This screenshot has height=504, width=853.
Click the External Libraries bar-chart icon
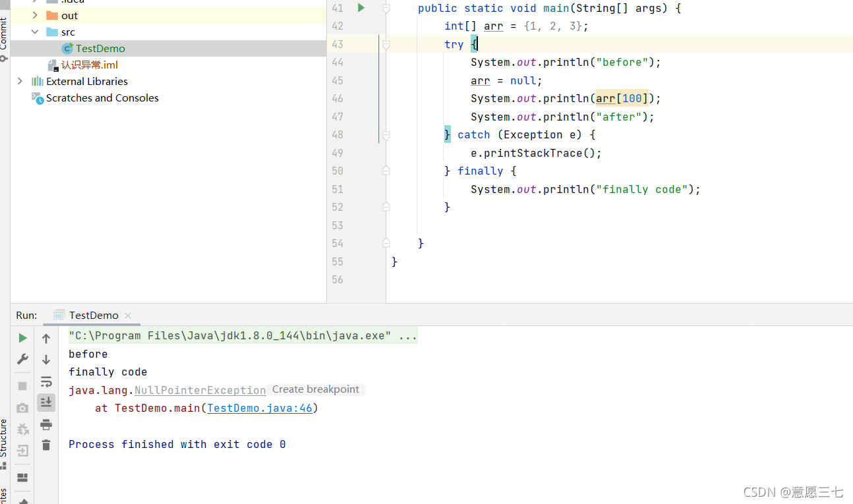[x=38, y=81]
